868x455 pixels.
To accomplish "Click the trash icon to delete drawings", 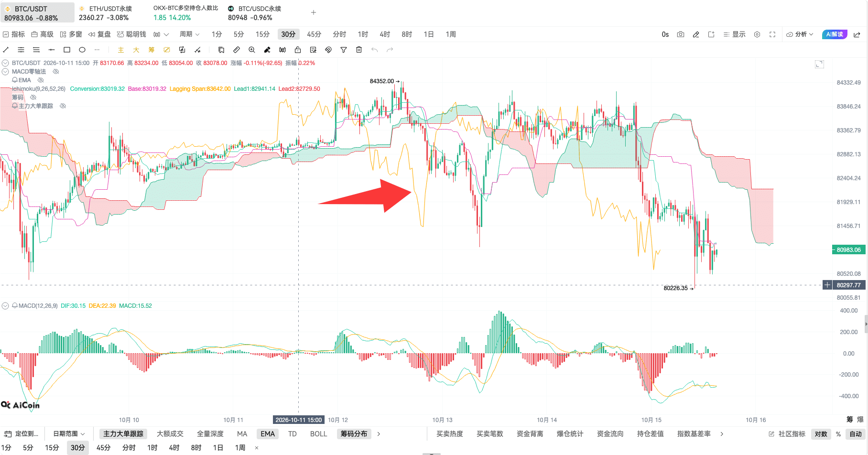I will 359,50.
